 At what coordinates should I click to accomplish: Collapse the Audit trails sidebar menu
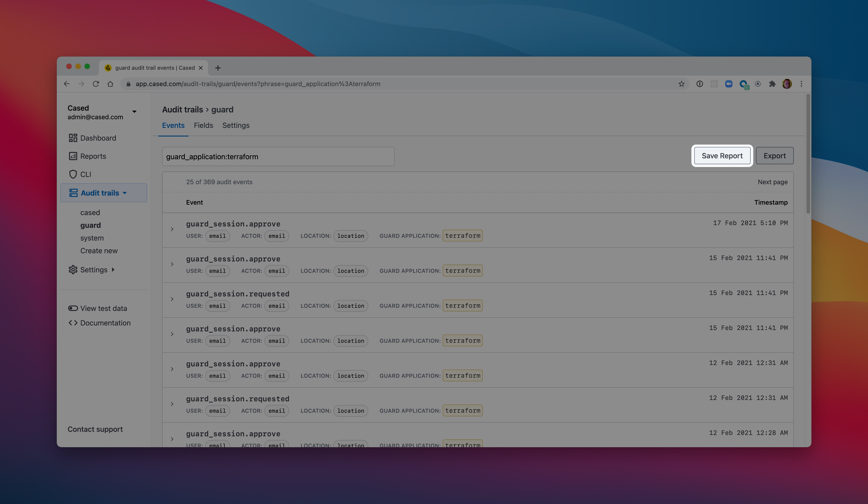click(x=125, y=193)
